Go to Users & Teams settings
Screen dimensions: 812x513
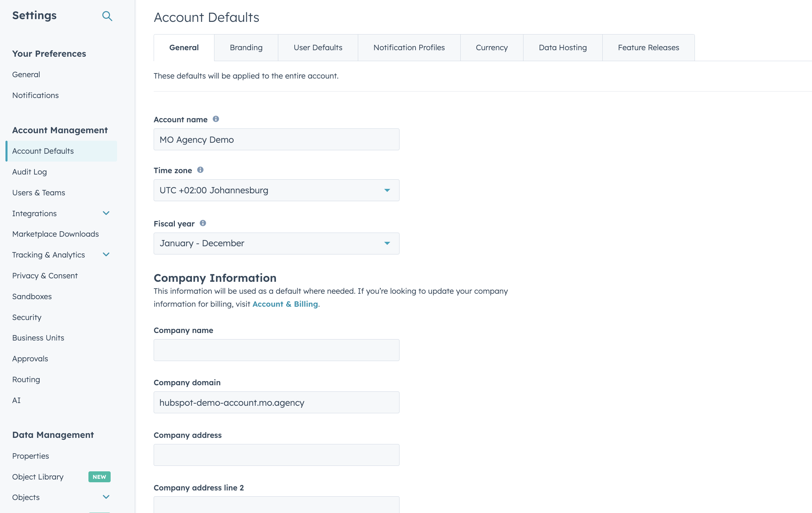(x=38, y=193)
